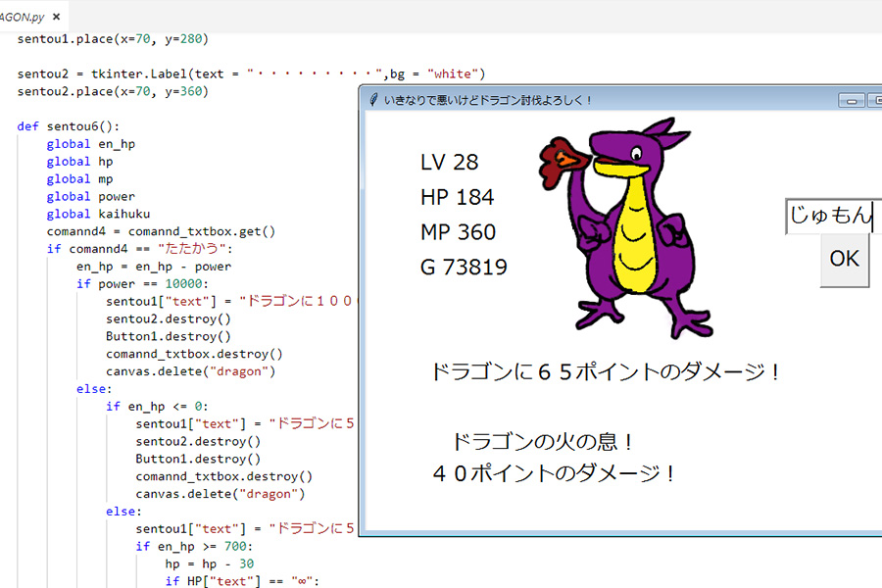Click the sentou2 = tkinter.Label line

pyautogui.click(x=251, y=73)
